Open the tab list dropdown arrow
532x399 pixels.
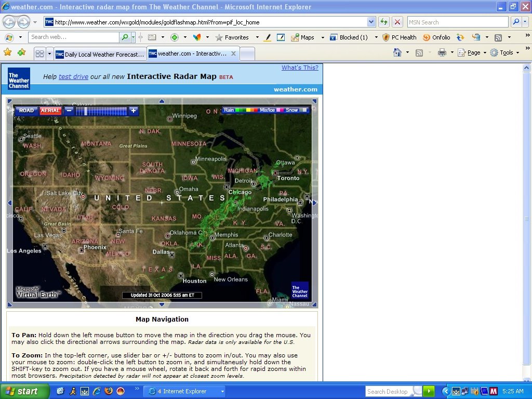(x=49, y=54)
